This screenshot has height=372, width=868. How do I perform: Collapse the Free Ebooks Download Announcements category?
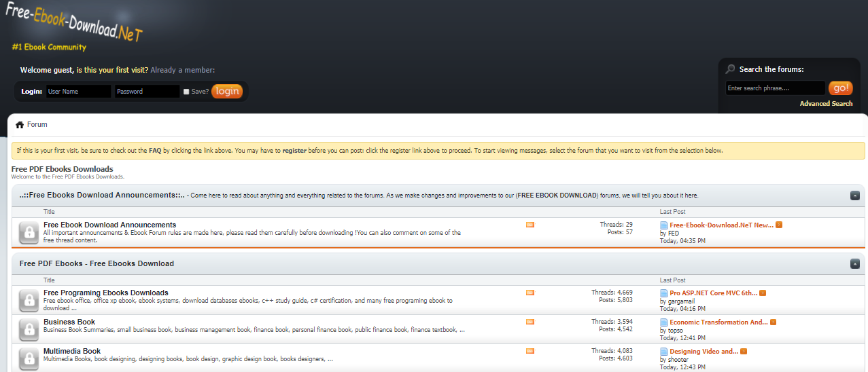click(x=854, y=196)
